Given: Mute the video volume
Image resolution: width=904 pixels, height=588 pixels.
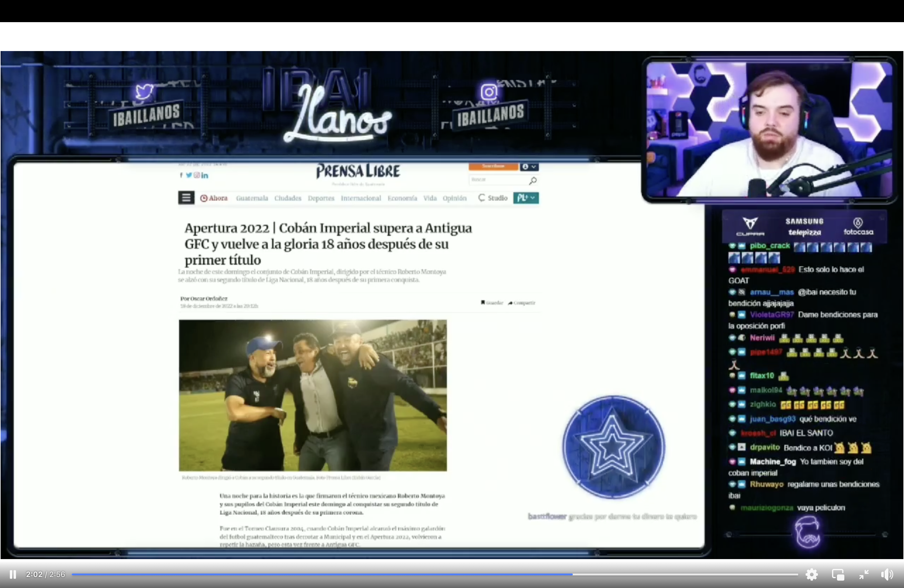Looking at the screenshot, I should (887, 574).
